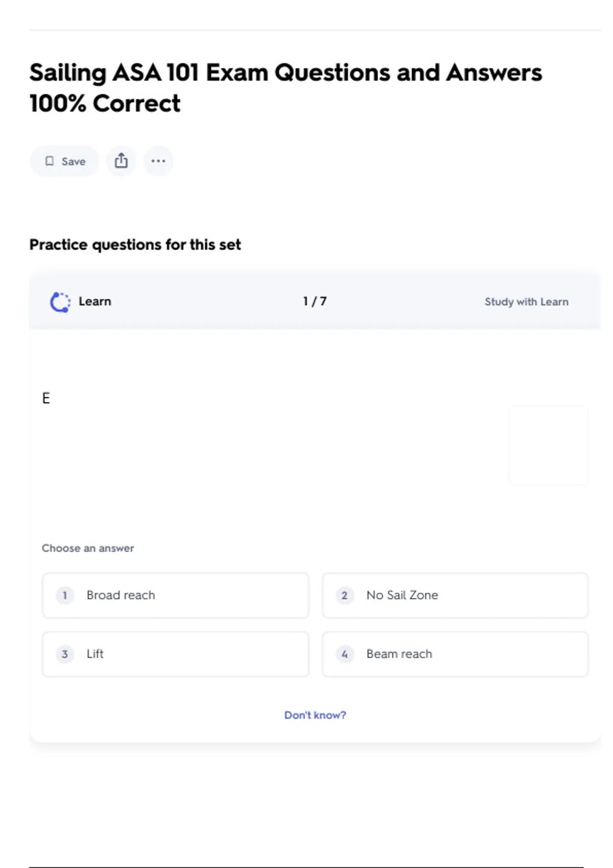Click the number 2 badge beside No Sail Zone
The width and height of the screenshot is (613, 868).
[345, 595]
